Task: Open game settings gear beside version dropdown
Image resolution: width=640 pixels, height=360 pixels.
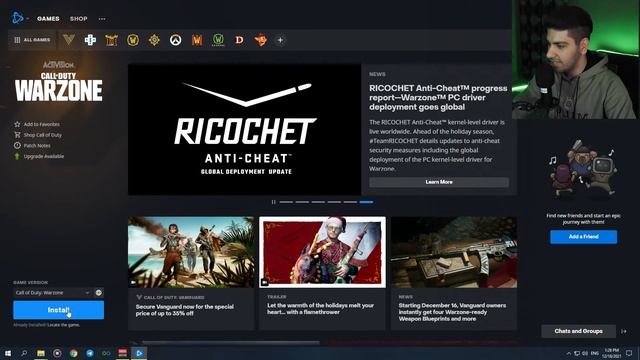Action: pos(99,293)
